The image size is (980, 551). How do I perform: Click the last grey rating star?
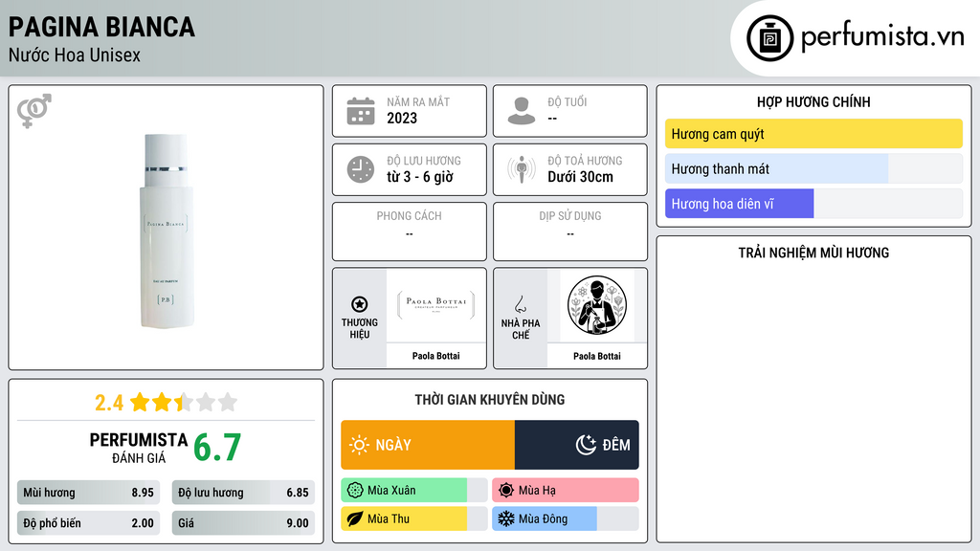pos(228,402)
